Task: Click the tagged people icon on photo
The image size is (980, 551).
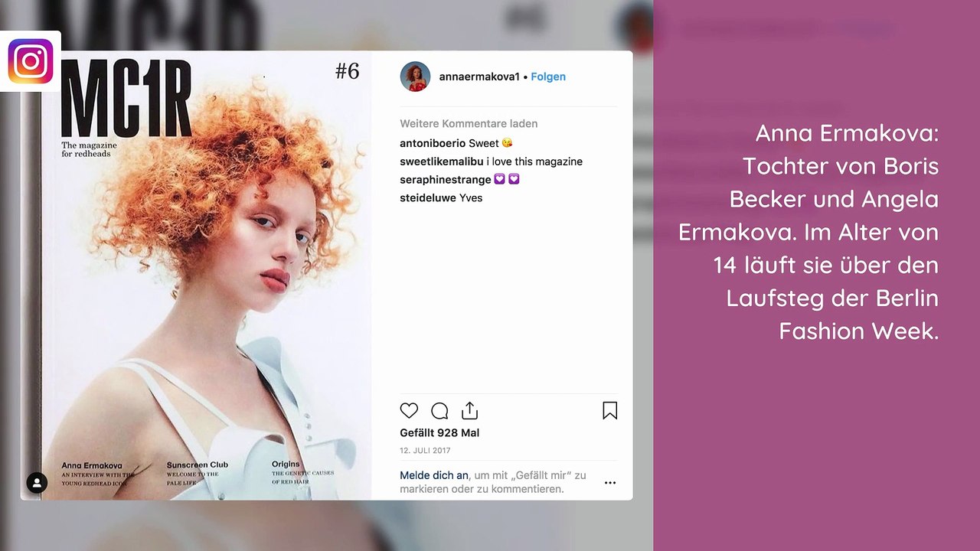Action: [37, 482]
